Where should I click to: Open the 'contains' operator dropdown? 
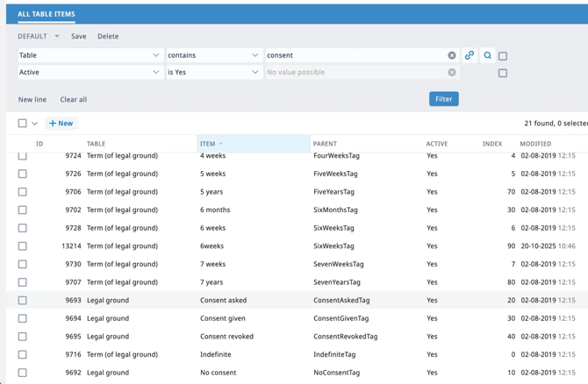click(x=255, y=55)
